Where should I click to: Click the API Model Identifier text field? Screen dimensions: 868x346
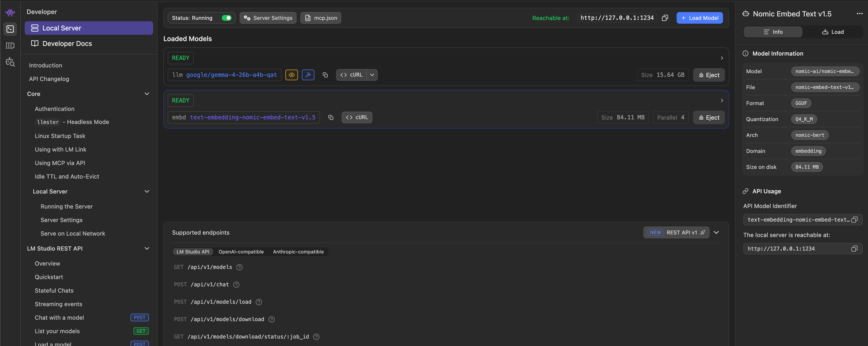tap(802, 220)
